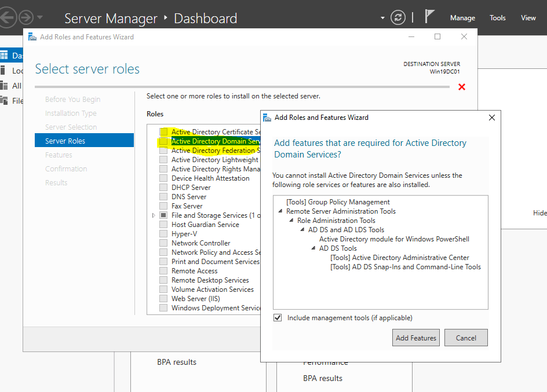Image resolution: width=547 pixels, height=392 pixels.
Task: Collapse Remote Server Administration Tools node
Action: point(281,212)
